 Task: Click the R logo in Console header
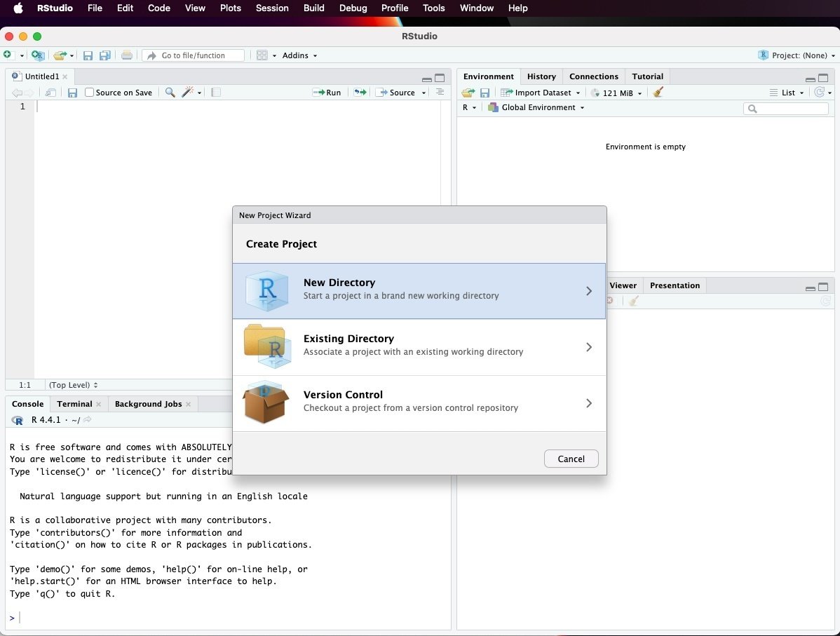point(18,420)
